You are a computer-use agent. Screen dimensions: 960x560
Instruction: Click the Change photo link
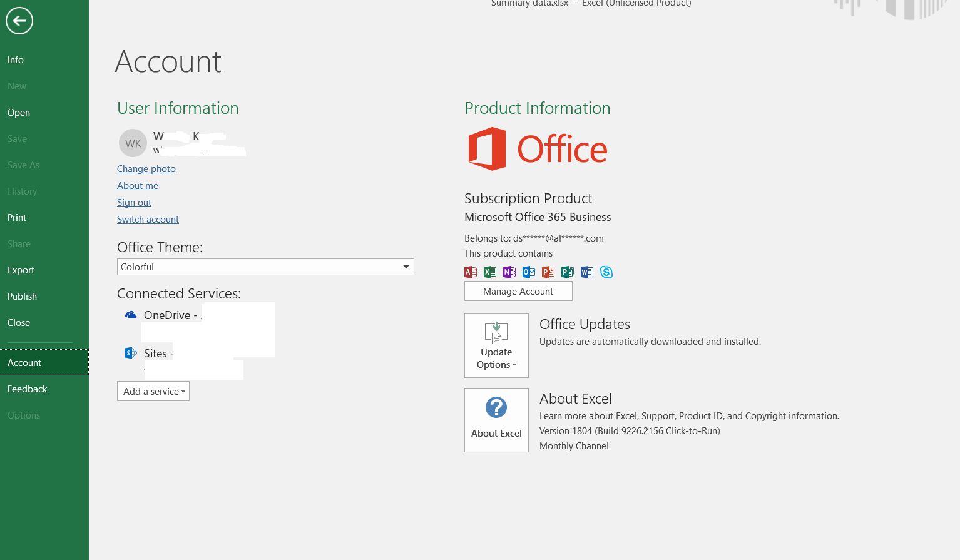point(146,169)
